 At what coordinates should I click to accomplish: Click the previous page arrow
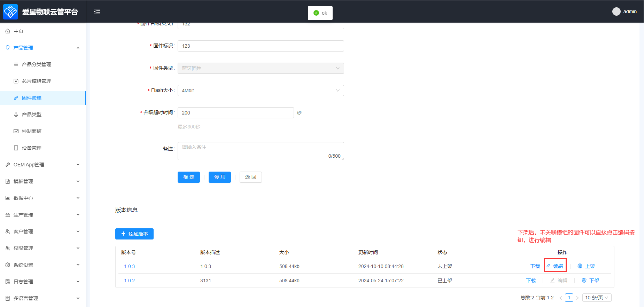561,298
